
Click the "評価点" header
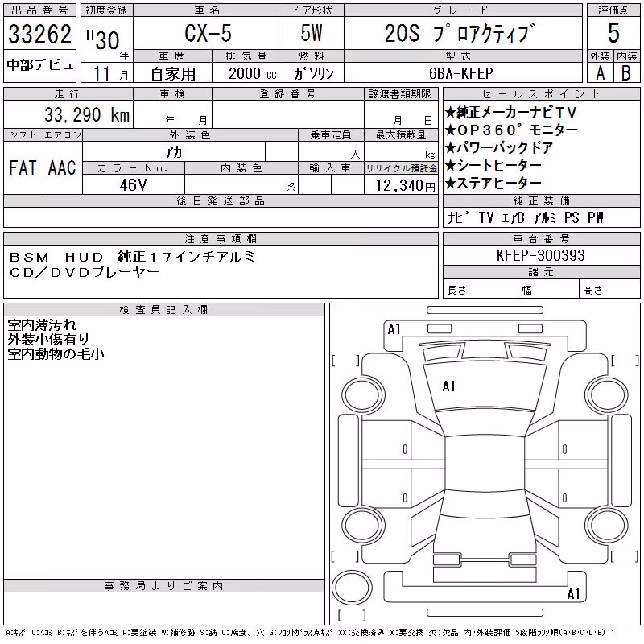613,10
